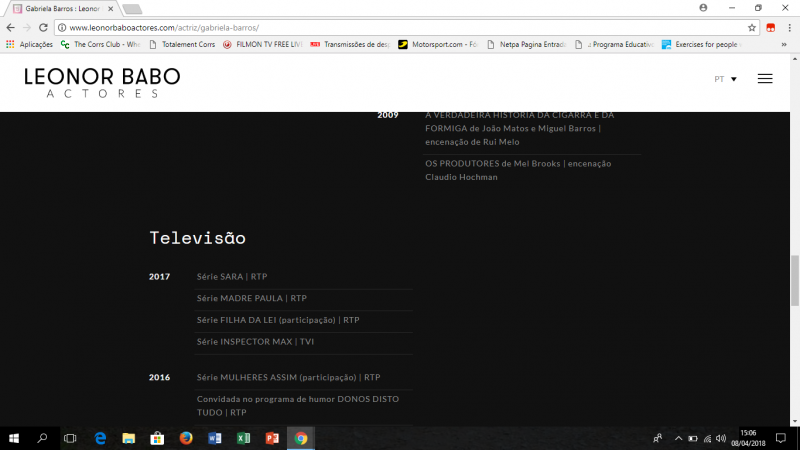Open the Motorsport.com bookmark
This screenshot has height=450, width=800.
[438, 44]
